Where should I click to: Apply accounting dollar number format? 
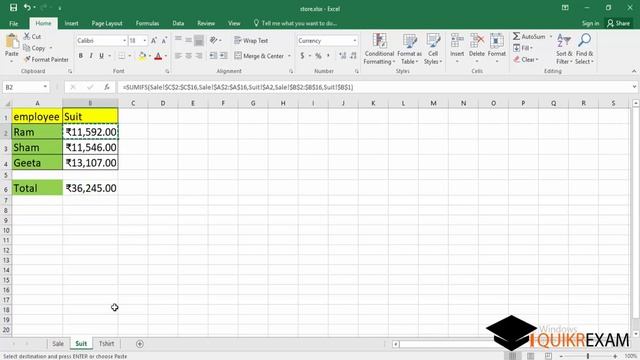coord(302,56)
